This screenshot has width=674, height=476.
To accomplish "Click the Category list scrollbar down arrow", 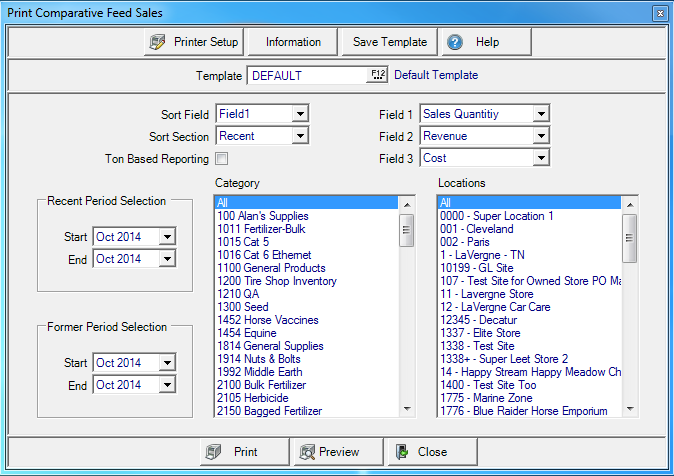I will (407, 409).
